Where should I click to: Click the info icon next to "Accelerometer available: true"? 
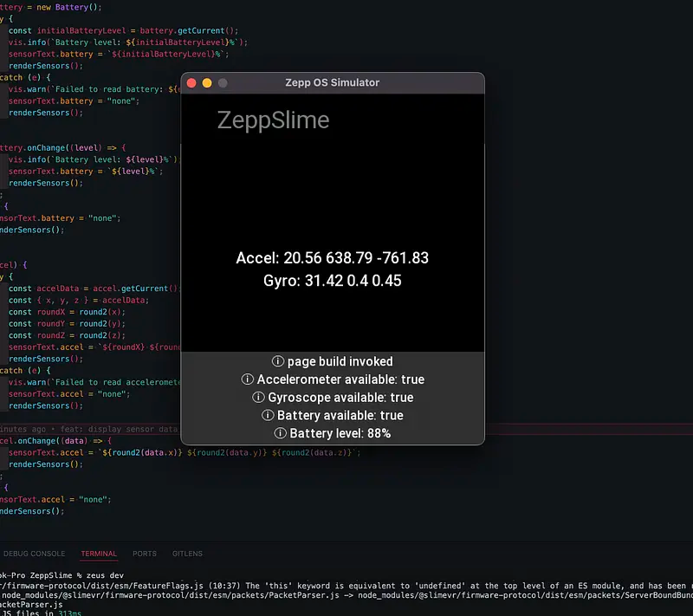[x=247, y=379]
